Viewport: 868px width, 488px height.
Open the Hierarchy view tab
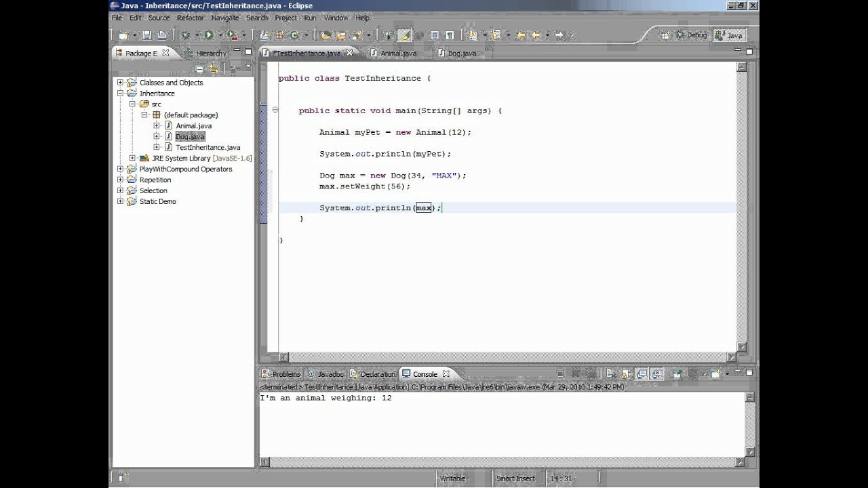(205, 53)
